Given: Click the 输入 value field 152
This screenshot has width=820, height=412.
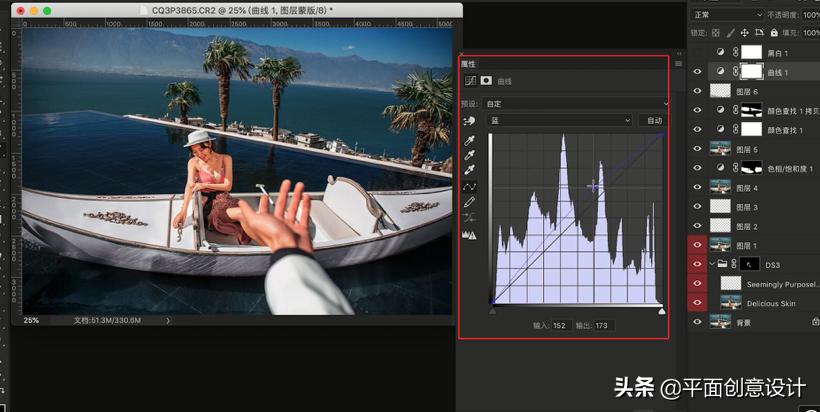Looking at the screenshot, I should [x=560, y=325].
